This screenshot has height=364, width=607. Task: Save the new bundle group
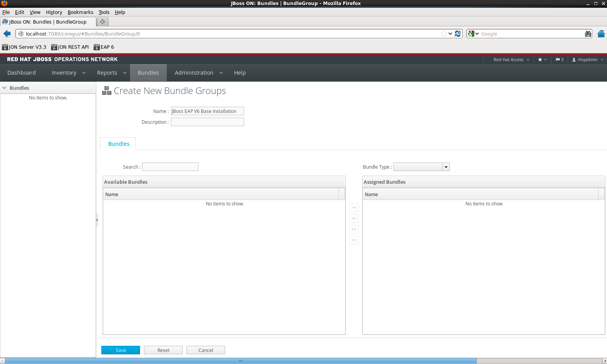[121, 350]
